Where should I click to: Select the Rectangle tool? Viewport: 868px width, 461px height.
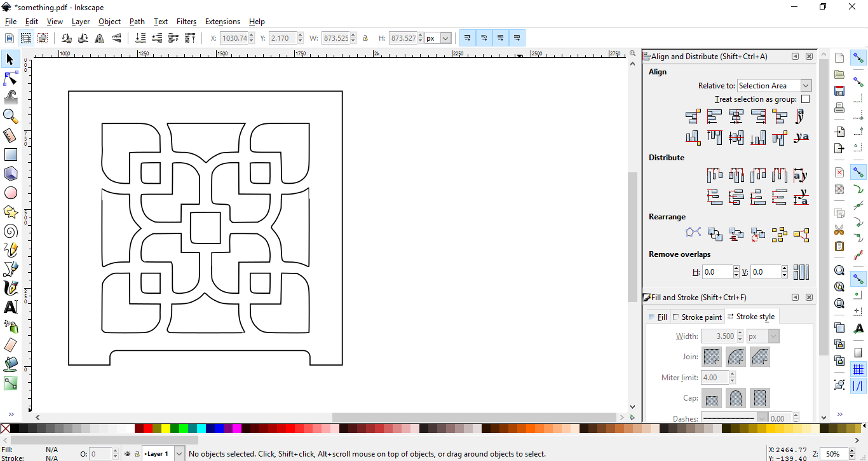point(10,155)
